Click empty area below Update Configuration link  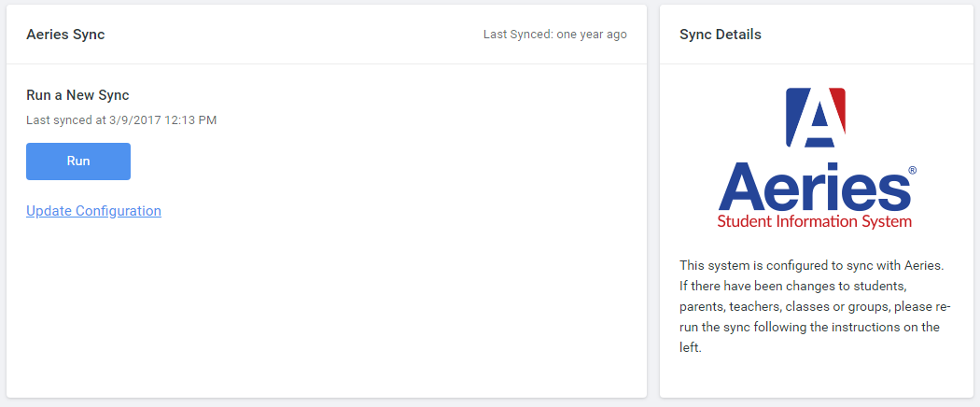pos(280,308)
